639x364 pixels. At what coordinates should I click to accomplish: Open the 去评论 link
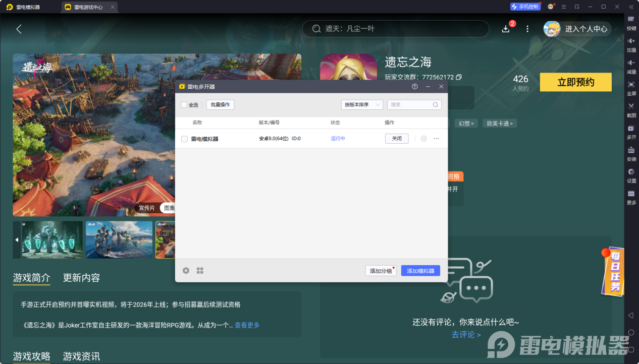point(466,334)
